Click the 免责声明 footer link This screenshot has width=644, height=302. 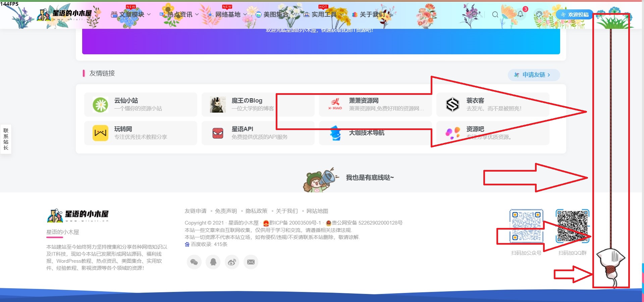coord(226,211)
